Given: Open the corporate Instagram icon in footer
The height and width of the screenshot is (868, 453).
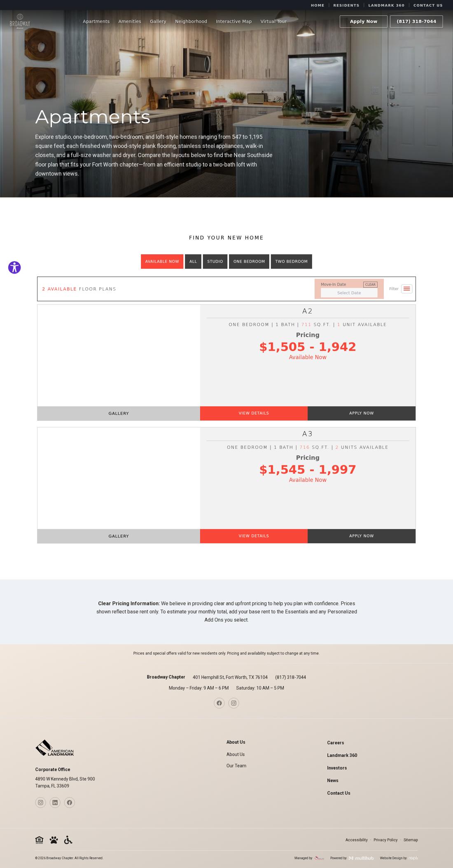Looking at the screenshot, I should [x=40, y=802].
